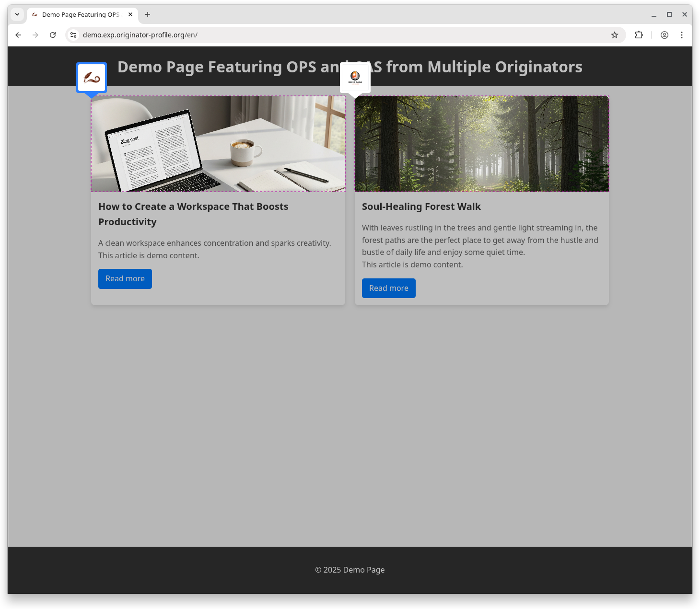Read more about workspace productivity
The image size is (700, 609).
point(125,279)
